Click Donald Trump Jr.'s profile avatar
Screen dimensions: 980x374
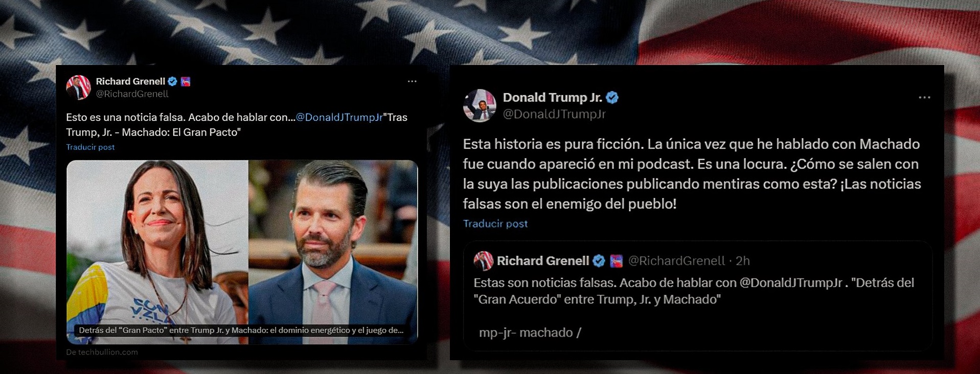click(x=480, y=105)
